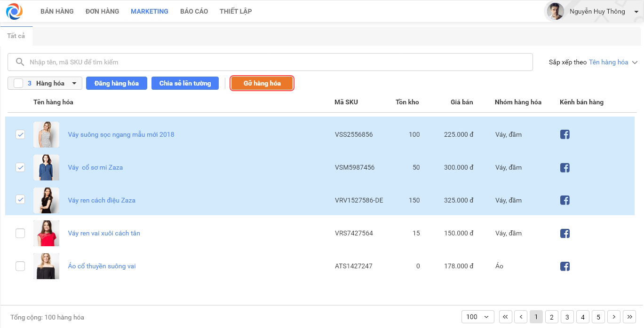644x328 pixels.
Task: Switch to the Tất cả tab
Action: pyautogui.click(x=16, y=36)
